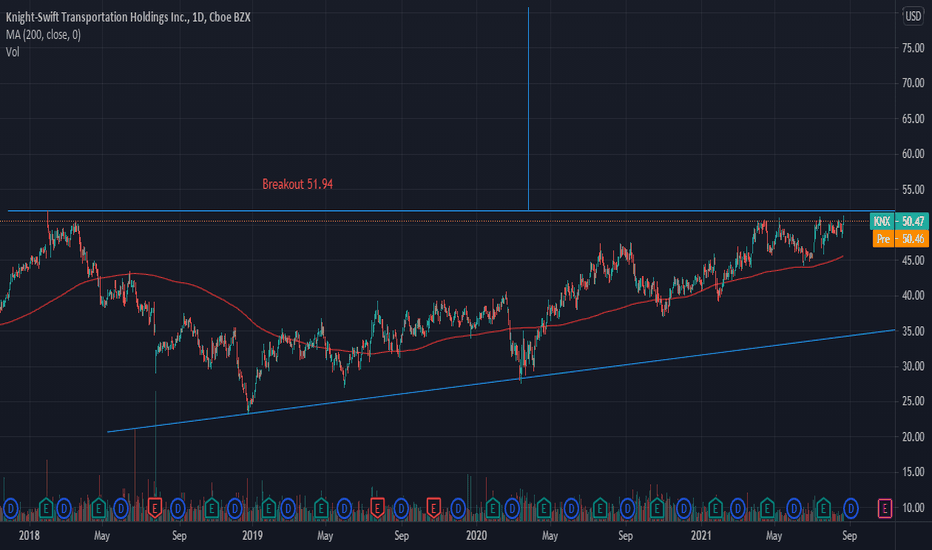Viewport: 932px width, 550px height.
Task: Open the currency USD button
Action: click(x=913, y=16)
